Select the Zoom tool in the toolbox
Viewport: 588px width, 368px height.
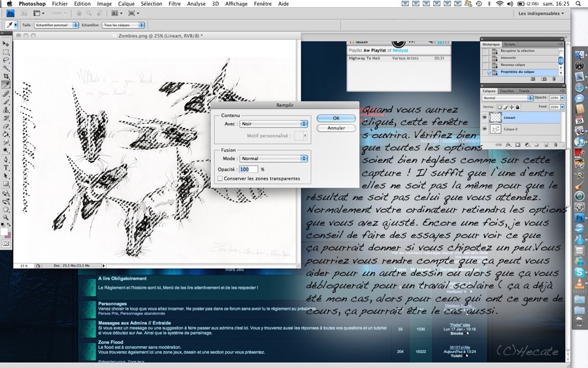[6, 217]
